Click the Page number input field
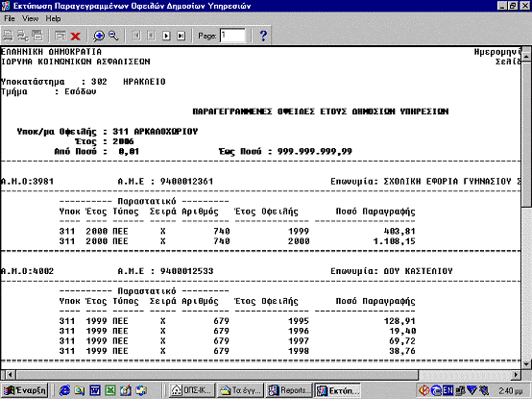Image resolution: width=532 pixels, height=399 pixels. [x=232, y=36]
